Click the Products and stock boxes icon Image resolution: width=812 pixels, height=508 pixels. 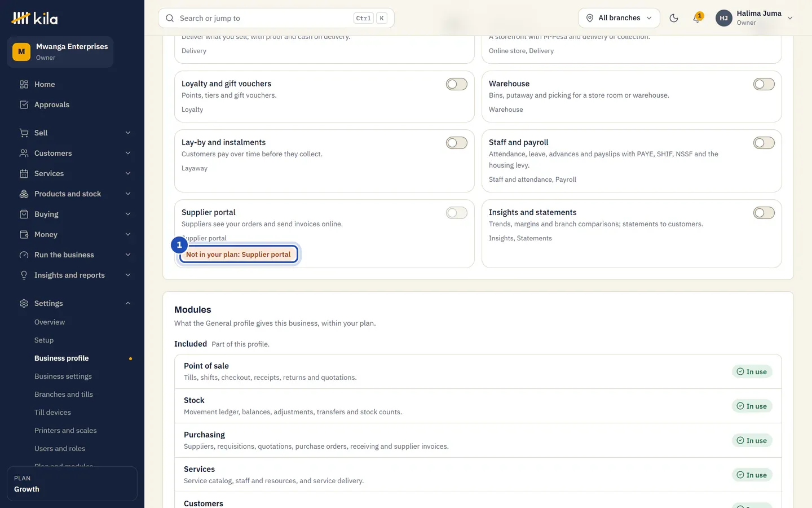[24, 194]
